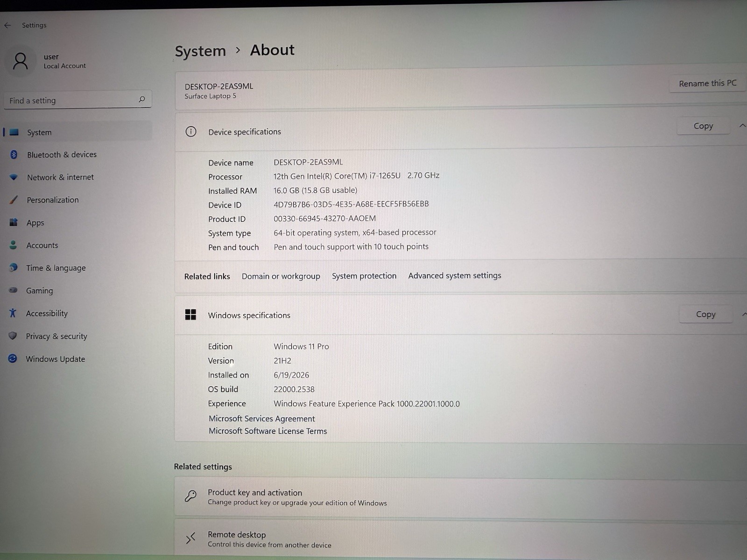747x560 pixels.
Task: Open Microsoft Software License Terms link
Action: 268,431
